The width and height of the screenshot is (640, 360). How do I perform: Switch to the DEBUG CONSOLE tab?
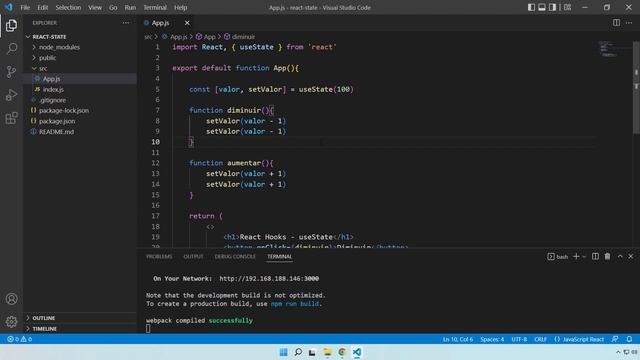coord(235,257)
